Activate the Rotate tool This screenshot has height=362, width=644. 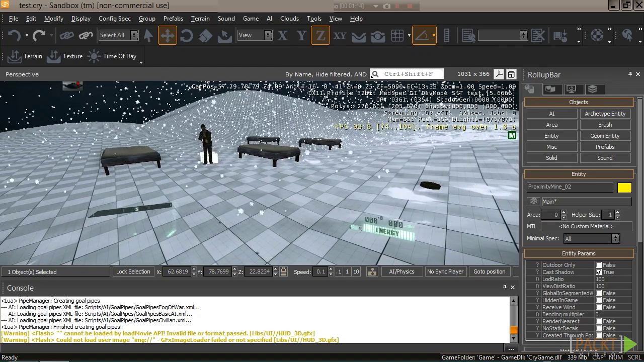click(186, 36)
